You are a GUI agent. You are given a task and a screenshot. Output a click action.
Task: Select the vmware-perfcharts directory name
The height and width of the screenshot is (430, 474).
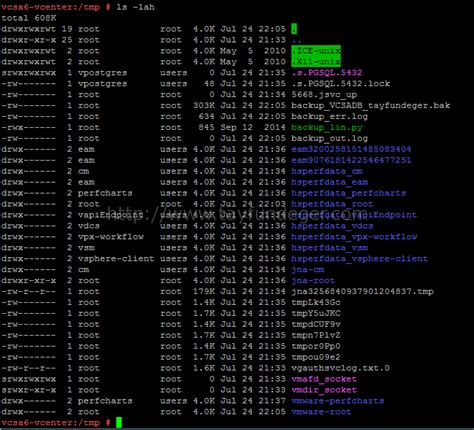[338, 401]
